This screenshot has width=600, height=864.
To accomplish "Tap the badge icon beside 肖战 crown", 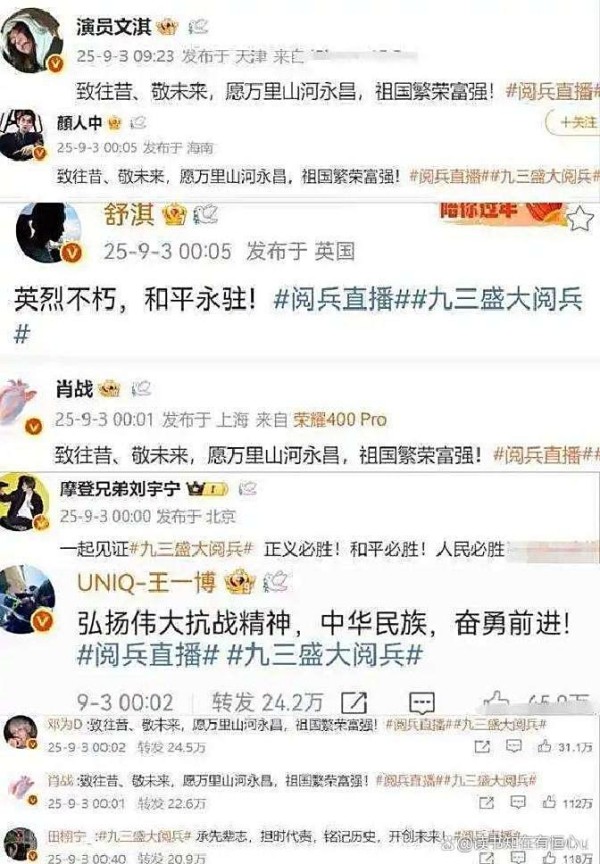I will tap(141, 389).
